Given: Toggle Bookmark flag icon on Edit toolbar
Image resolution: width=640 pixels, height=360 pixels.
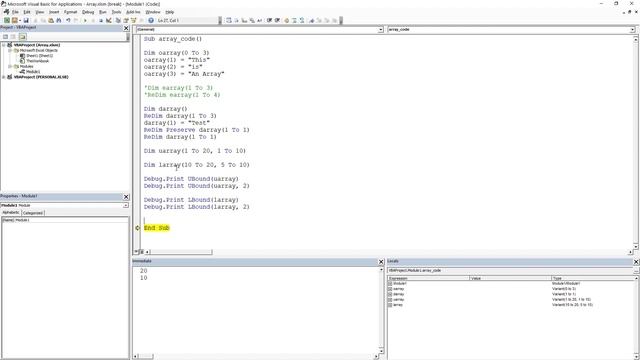Looking at the screenshot, I should coord(312,20).
